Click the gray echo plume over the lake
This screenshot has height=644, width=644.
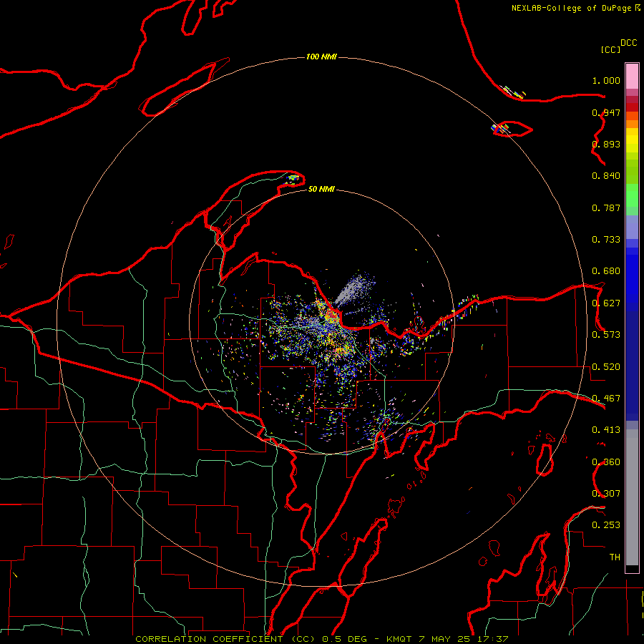(354, 289)
